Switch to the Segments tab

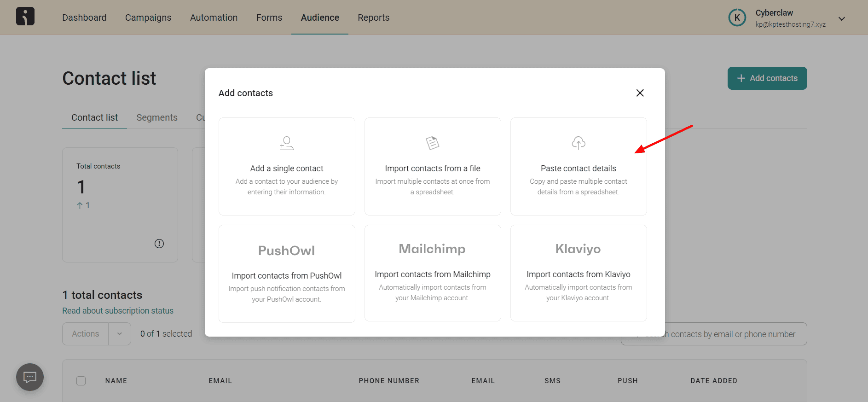coord(157,117)
